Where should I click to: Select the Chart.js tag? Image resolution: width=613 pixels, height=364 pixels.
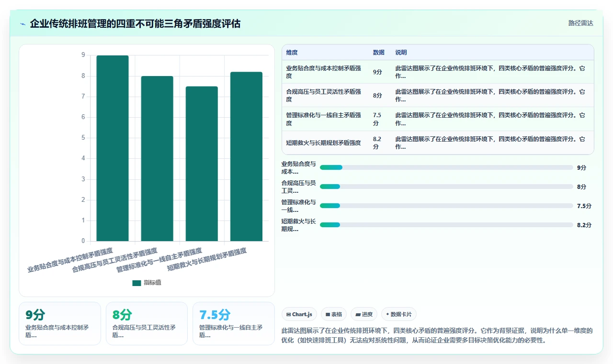[x=299, y=314]
